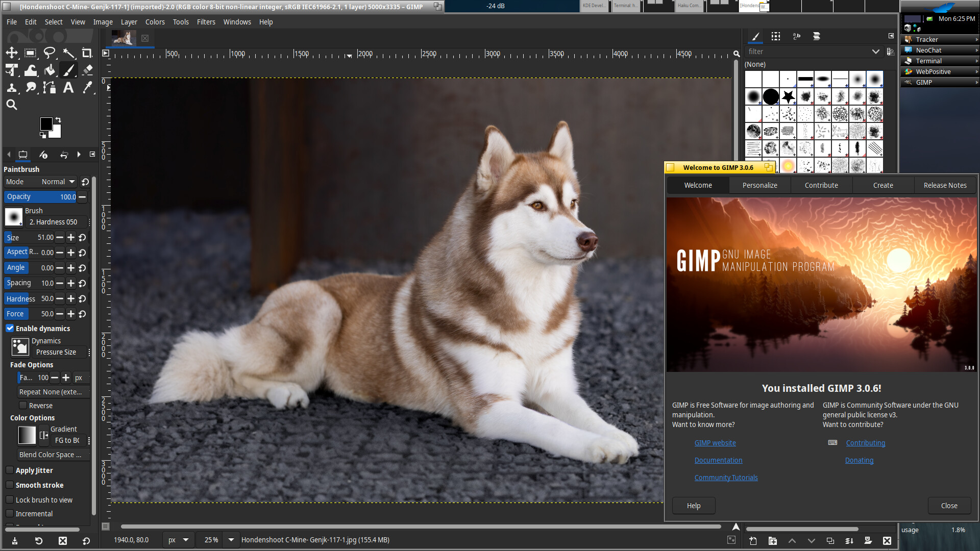Uncheck Enable dynamics checkbox

pyautogui.click(x=10, y=329)
